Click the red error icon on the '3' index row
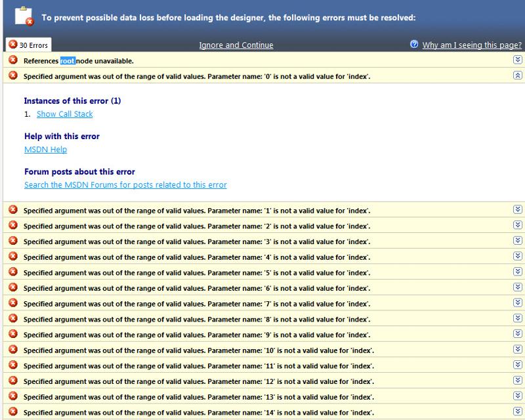 pos(13,240)
